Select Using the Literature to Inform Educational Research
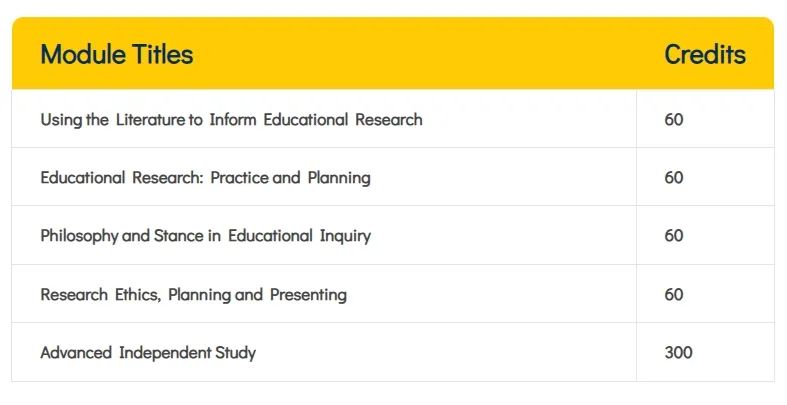This screenshot has height=405, width=787. tap(231, 119)
